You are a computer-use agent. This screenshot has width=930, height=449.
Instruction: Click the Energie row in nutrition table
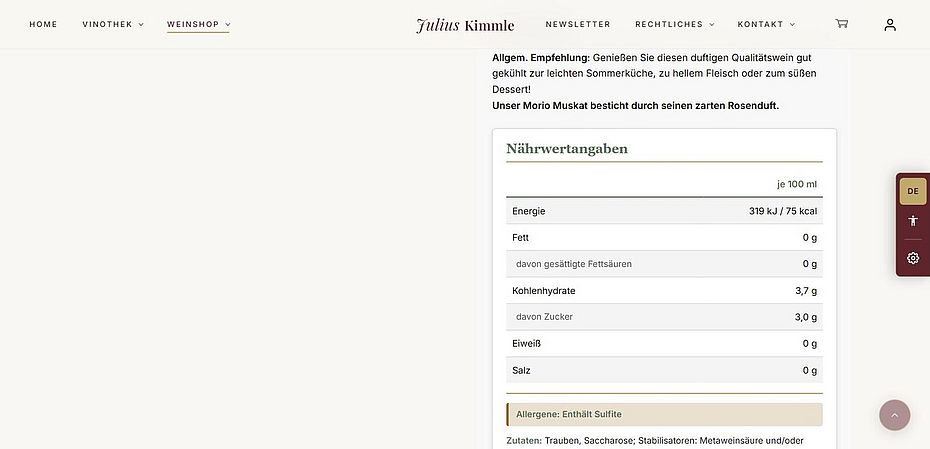click(664, 211)
